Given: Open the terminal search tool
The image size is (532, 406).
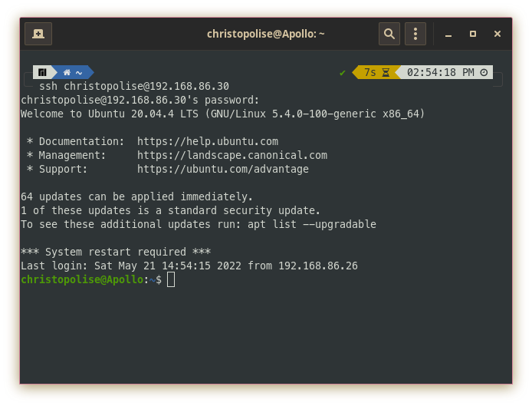Looking at the screenshot, I should tap(389, 34).
